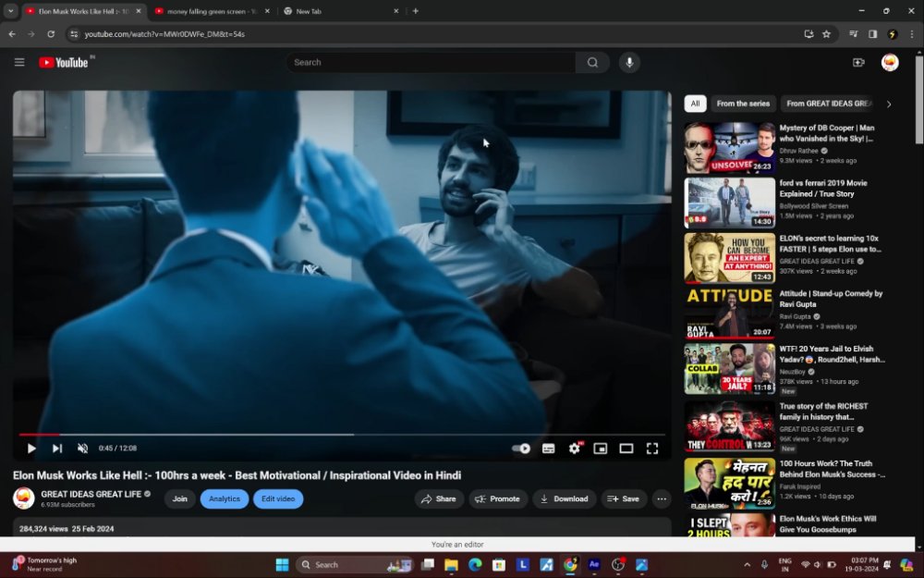View site information icon in address bar
This screenshot has width=924, height=578.
[x=74, y=34]
